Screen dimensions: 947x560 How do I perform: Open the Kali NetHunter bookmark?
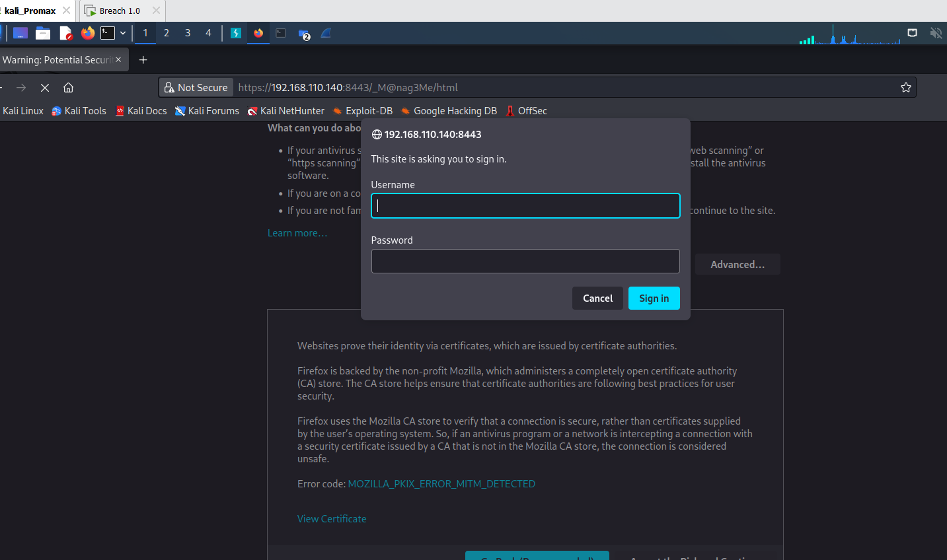point(285,111)
